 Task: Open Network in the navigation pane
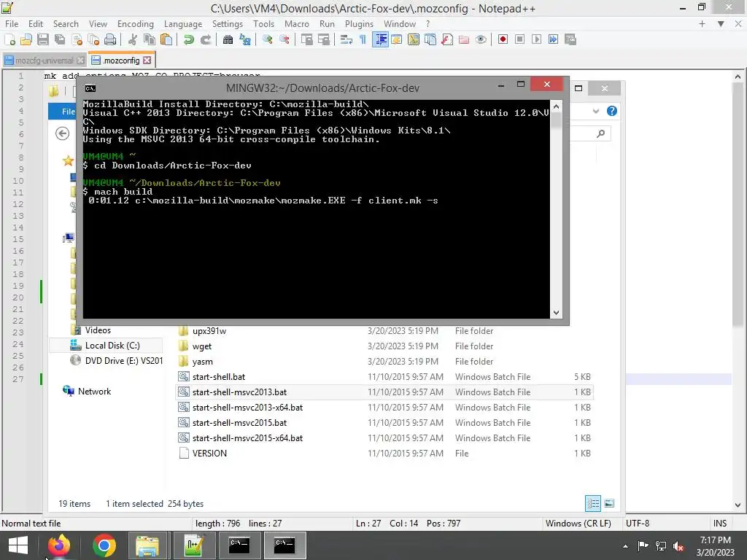coord(94,392)
